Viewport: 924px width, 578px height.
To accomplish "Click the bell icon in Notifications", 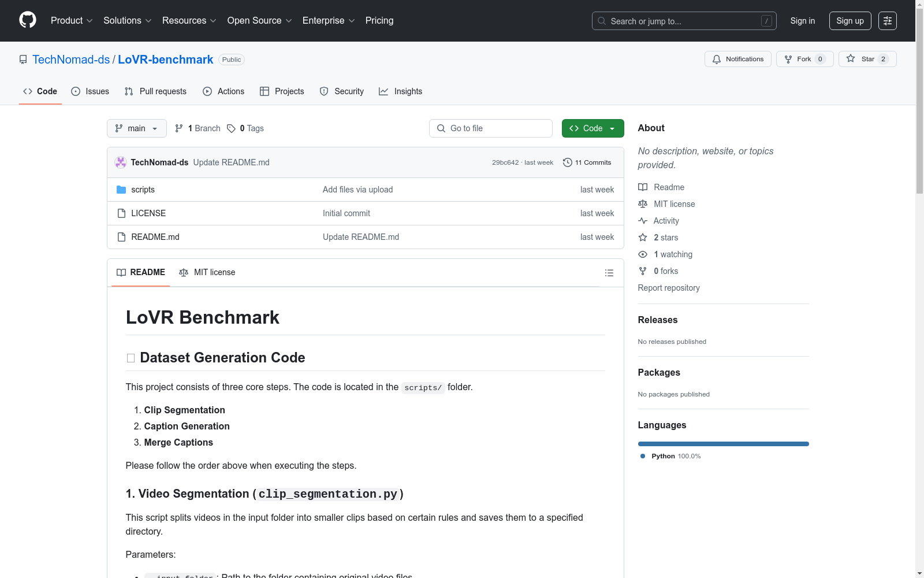I will [717, 59].
